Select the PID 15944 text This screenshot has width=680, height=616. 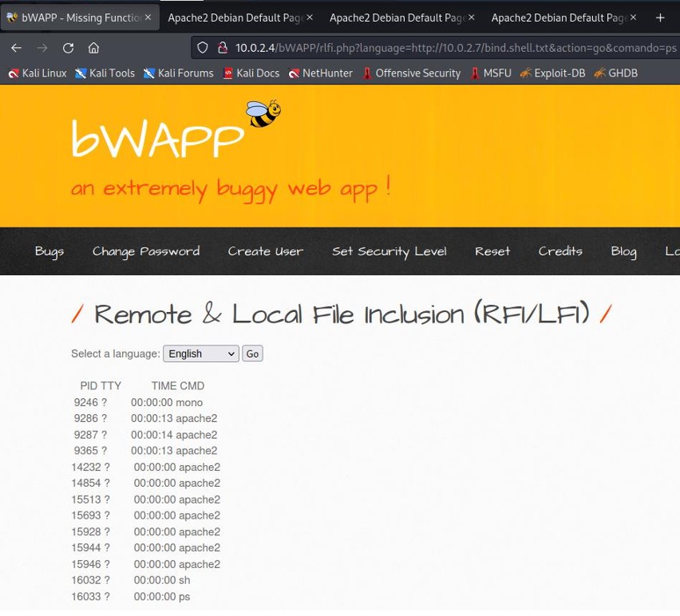pyautogui.click(x=86, y=547)
